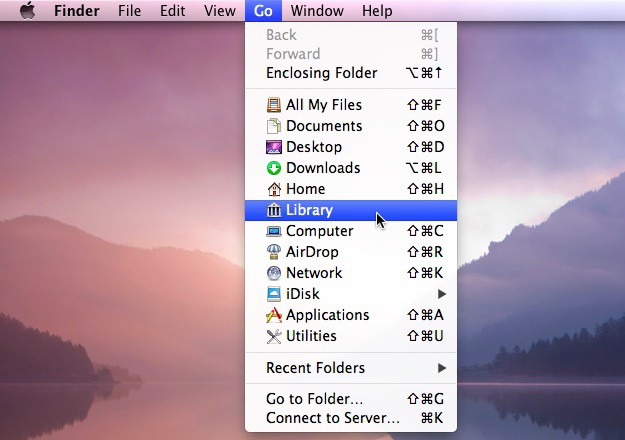Choose Go to Folder… command
Viewport: 625px width, 440px height.
pyautogui.click(x=351, y=399)
